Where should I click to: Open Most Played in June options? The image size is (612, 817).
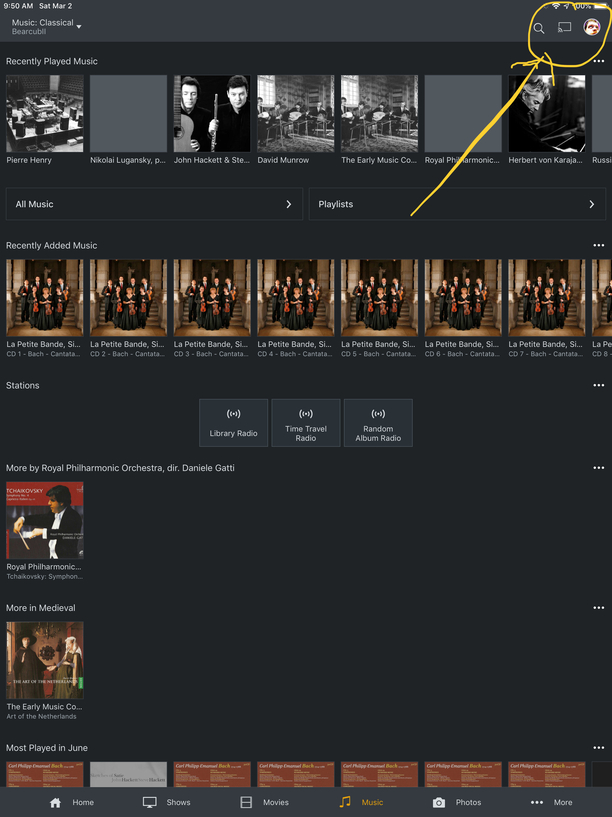click(x=599, y=748)
